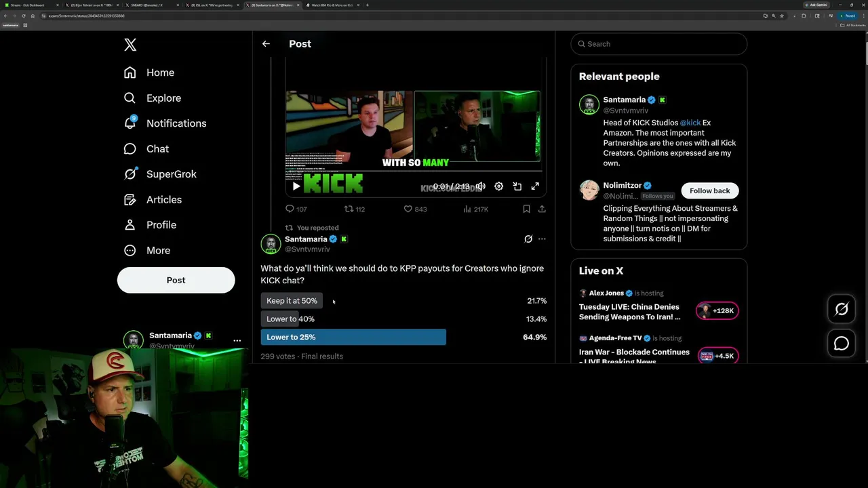868x488 pixels.
Task: Open the Chrome three-dot menu
Action: point(863,16)
